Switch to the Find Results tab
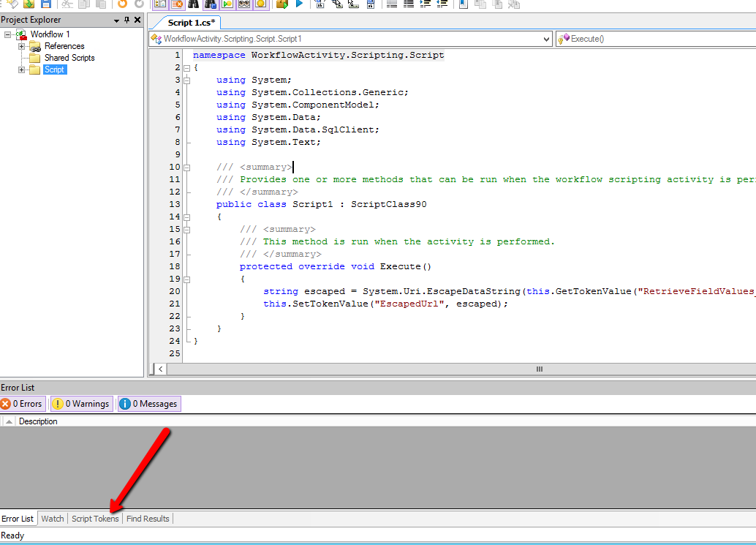This screenshot has height=545, width=756. tap(148, 519)
